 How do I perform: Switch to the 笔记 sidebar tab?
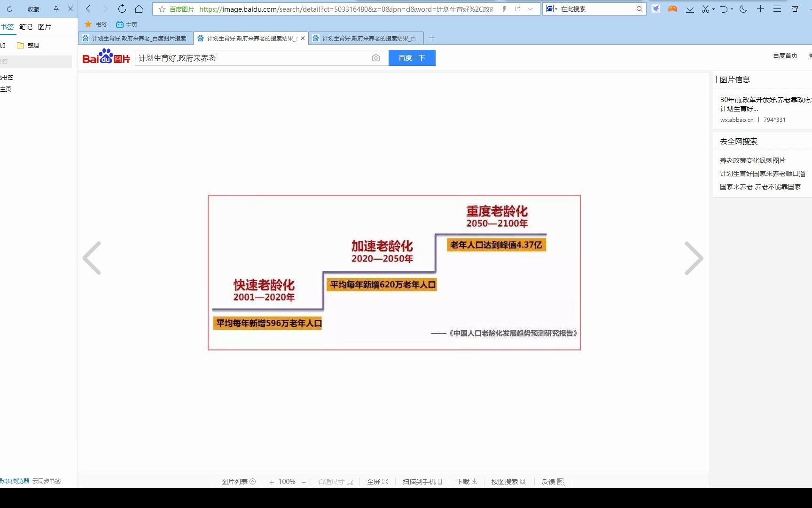pyautogui.click(x=26, y=27)
